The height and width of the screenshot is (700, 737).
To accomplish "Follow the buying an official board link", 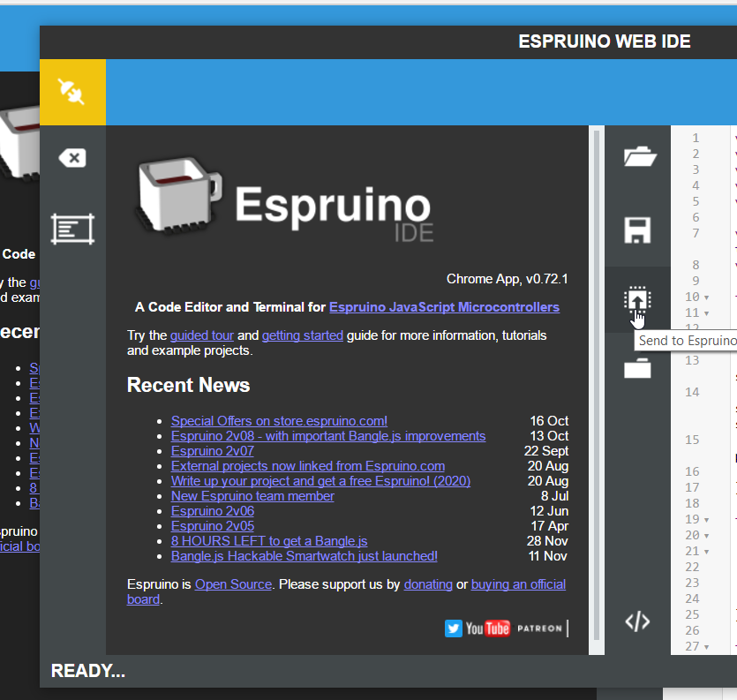I will point(518,584).
